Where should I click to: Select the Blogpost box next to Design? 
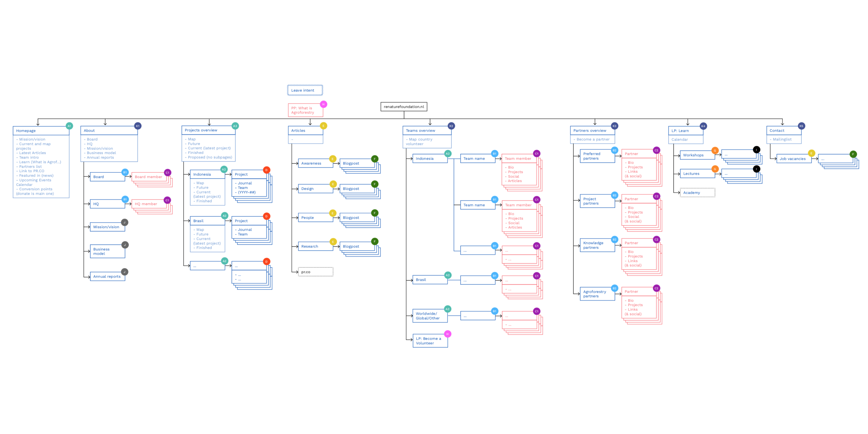point(357,189)
